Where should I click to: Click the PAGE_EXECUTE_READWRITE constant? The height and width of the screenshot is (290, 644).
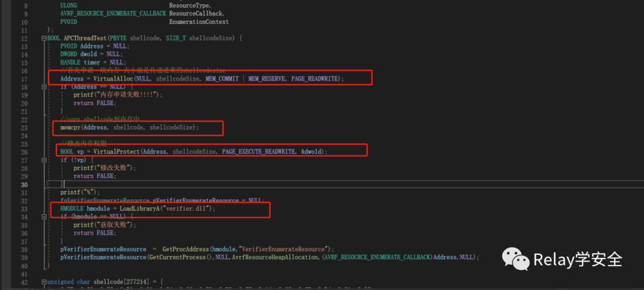coord(258,152)
